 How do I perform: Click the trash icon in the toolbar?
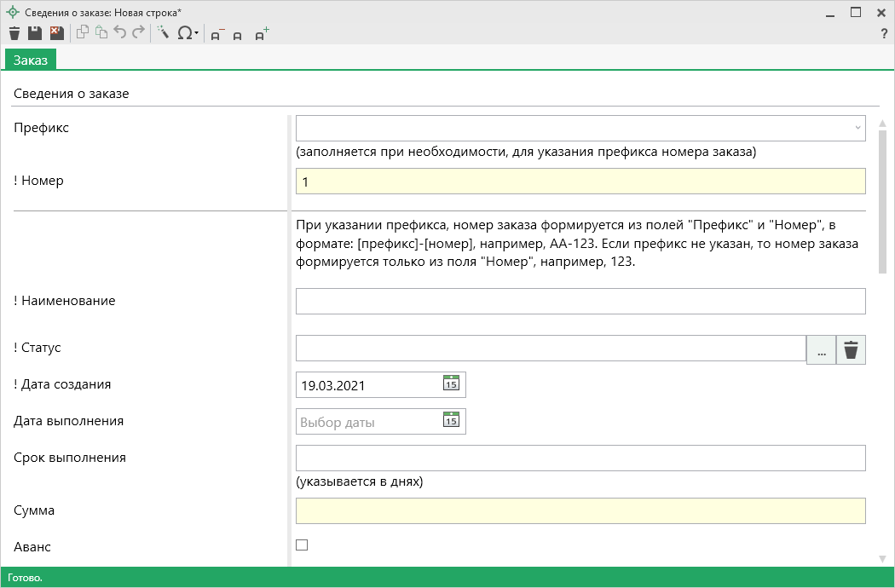click(x=14, y=33)
